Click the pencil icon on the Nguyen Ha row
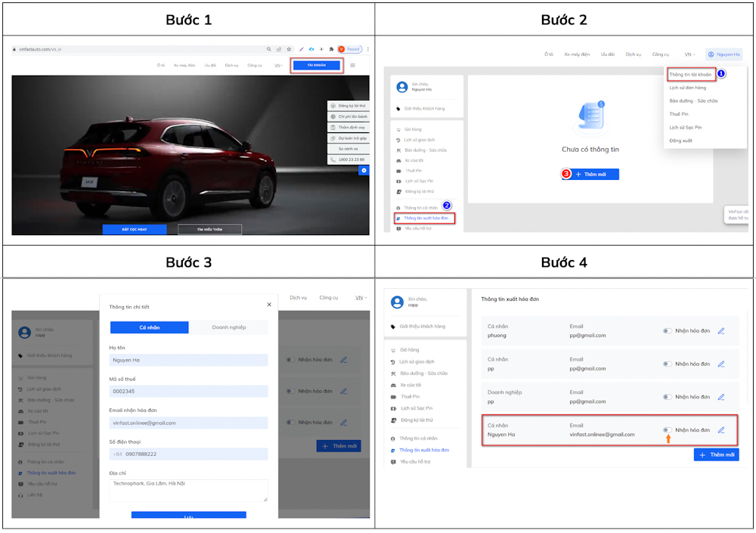The image size is (756, 533). coord(720,430)
